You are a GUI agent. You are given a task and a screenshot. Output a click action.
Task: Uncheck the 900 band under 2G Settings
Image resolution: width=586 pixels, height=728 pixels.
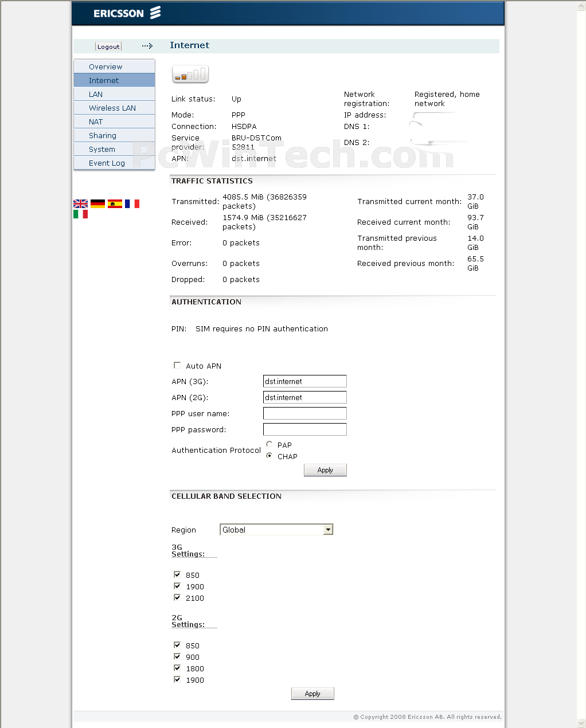click(x=177, y=656)
